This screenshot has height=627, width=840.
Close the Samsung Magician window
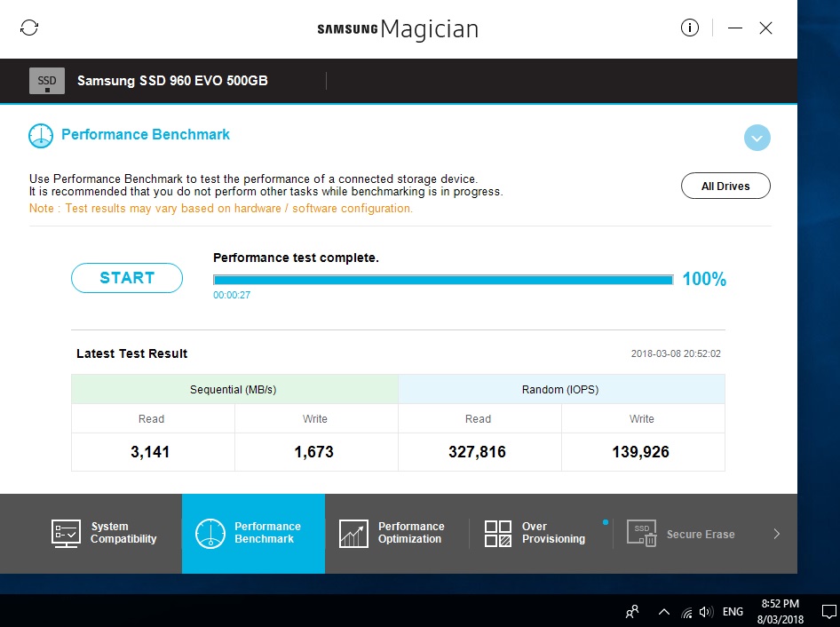(766, 28)
